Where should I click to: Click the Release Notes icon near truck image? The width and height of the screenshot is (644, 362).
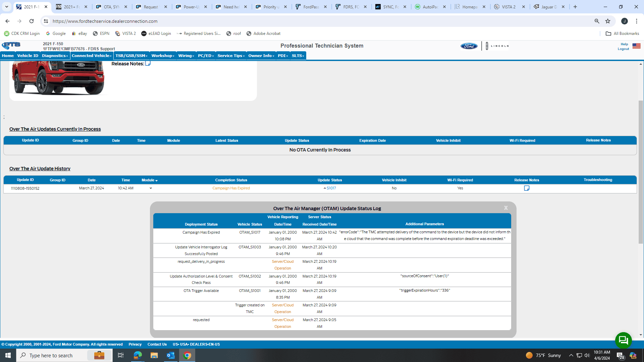[x=148, y=63]
